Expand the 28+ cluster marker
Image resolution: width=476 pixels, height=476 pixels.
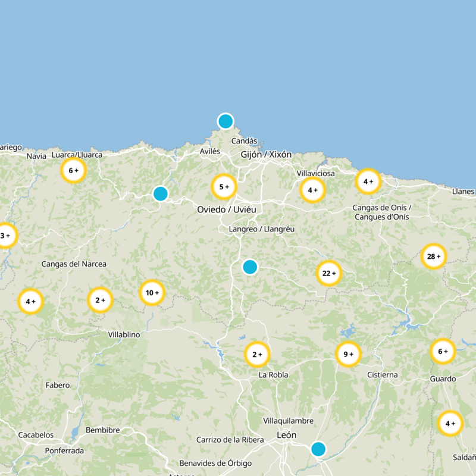point(434,256)
